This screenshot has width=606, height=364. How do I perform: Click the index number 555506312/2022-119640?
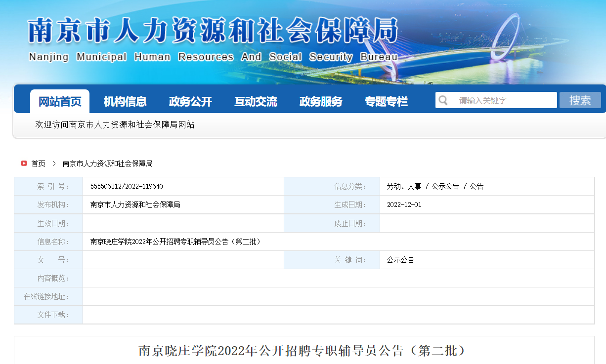click(127, 187)
